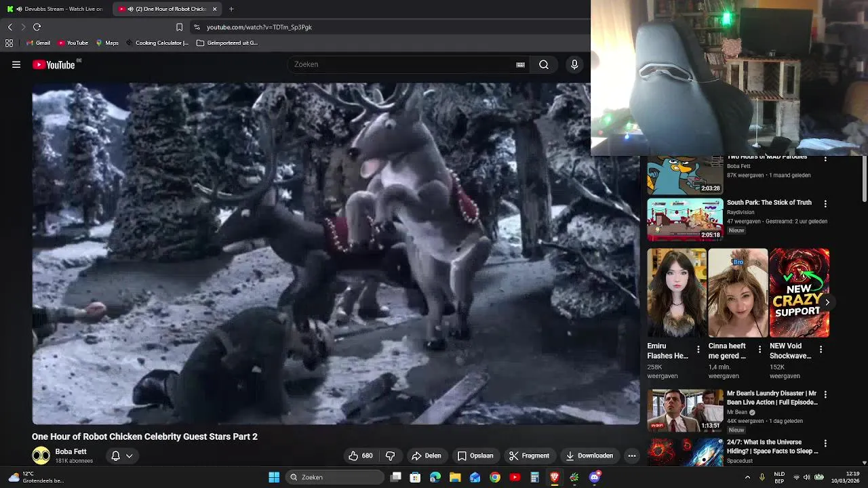Open Google Chrome from the taskbar
The height and width of the screenshot is (488, 868).
495,477
